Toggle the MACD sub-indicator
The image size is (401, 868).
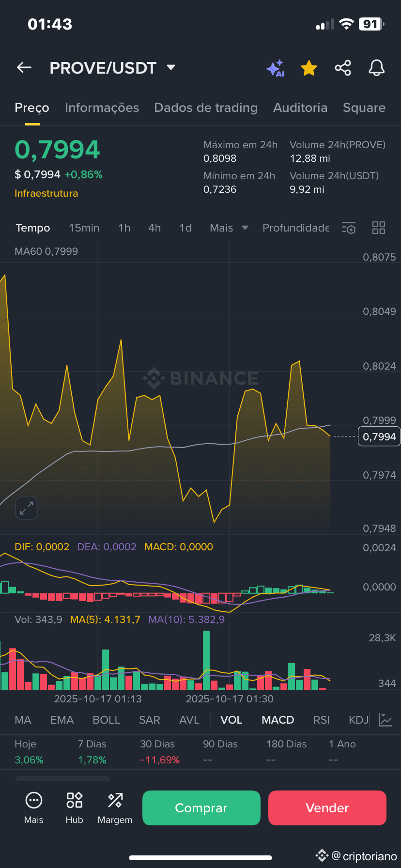278,720
